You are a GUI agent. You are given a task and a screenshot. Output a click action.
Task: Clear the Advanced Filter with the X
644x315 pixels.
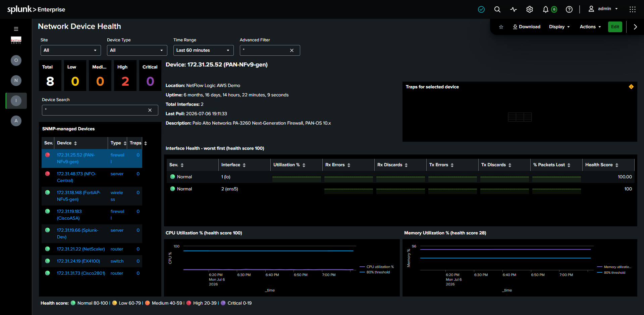(x=292, y=50)
